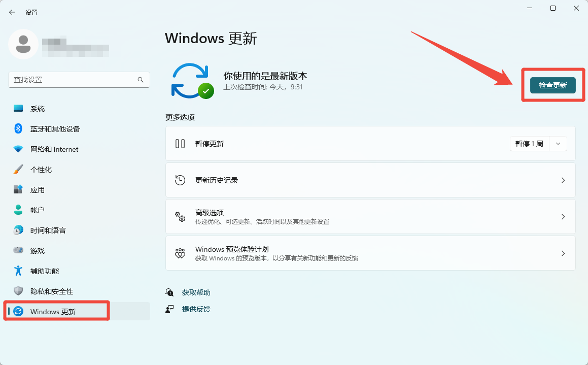Open 更新历史记录 row
Viewport: 588px width, 365px height.
pyautogui.click(x=370, y=180)
